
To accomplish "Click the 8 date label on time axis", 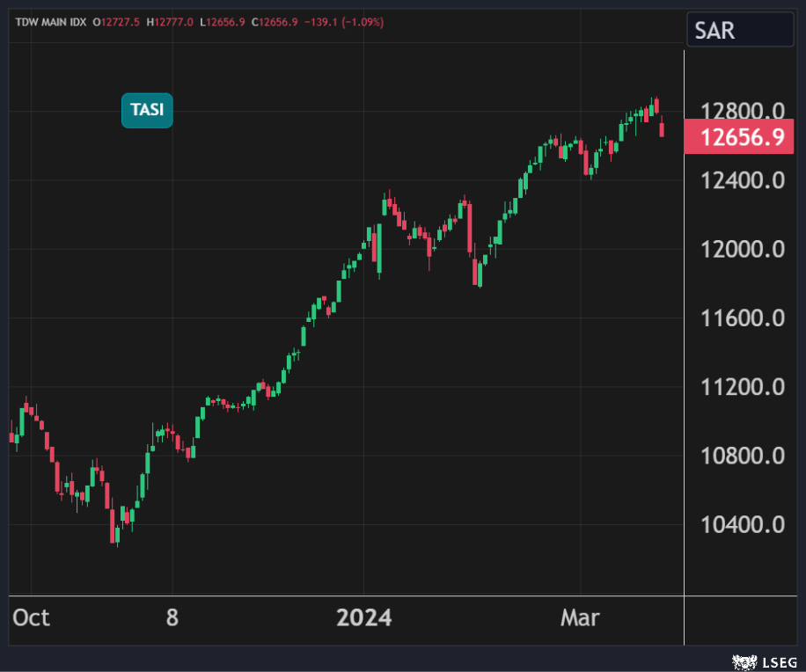I will pos(172,617).
